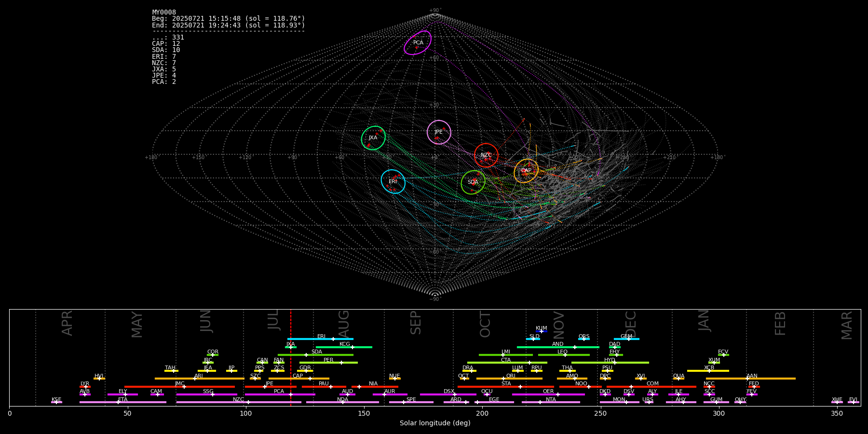This screenshot has width=868, height=434.
Task: Click the NDA shower bar in timeline
Action: 342,402
